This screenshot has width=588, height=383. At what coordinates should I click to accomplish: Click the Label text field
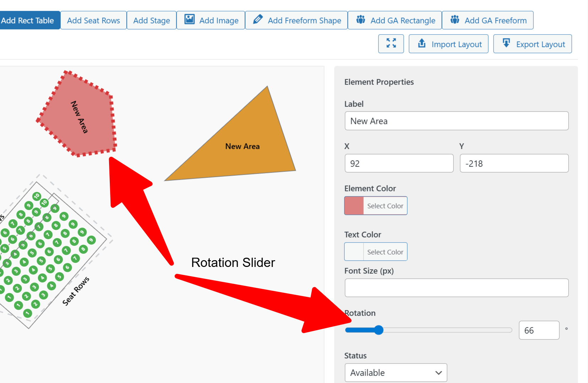click(456, 121)
